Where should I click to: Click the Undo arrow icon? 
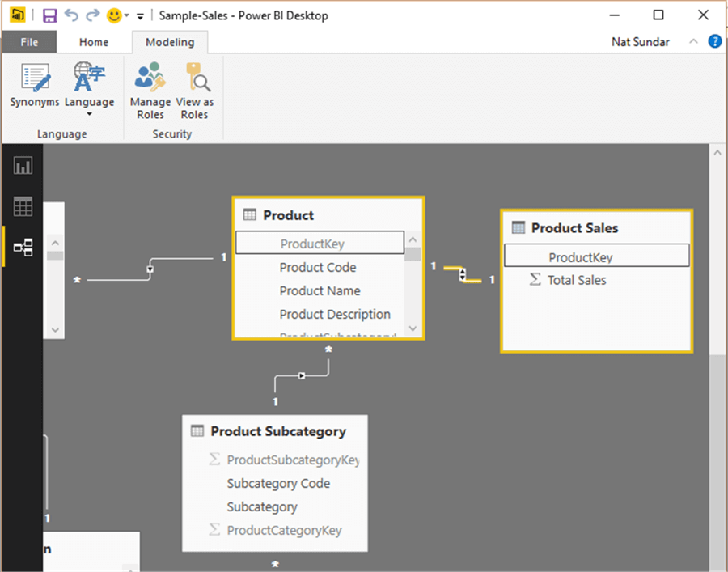[71, 15]
